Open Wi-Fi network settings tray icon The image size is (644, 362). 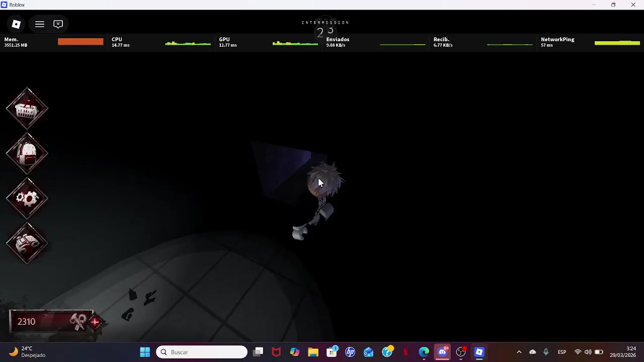pyautogui.click(x=578, y=352)
